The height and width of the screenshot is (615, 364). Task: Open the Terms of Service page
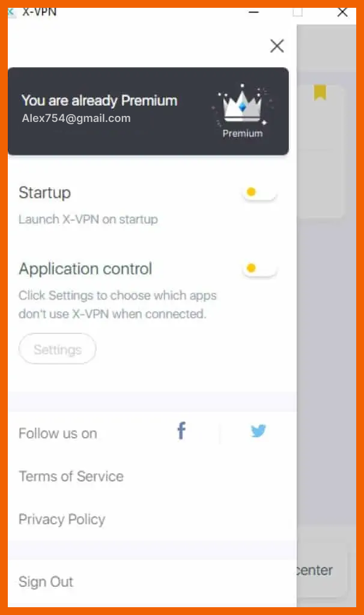point(71,476)
